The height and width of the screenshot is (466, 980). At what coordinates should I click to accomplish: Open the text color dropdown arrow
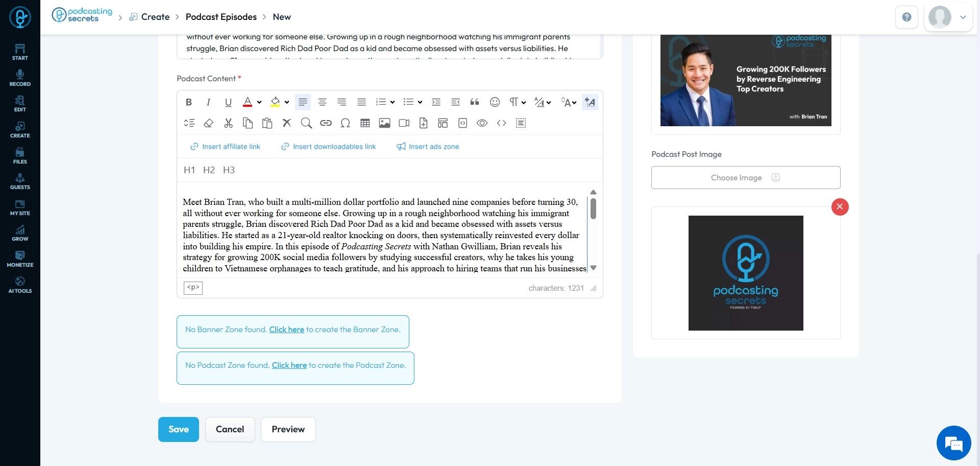(259, 102)
